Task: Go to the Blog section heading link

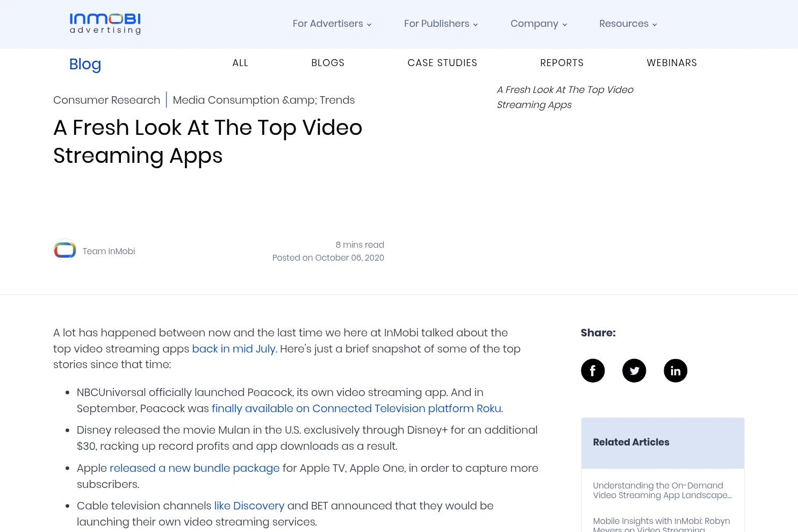Action: (85, 64)
